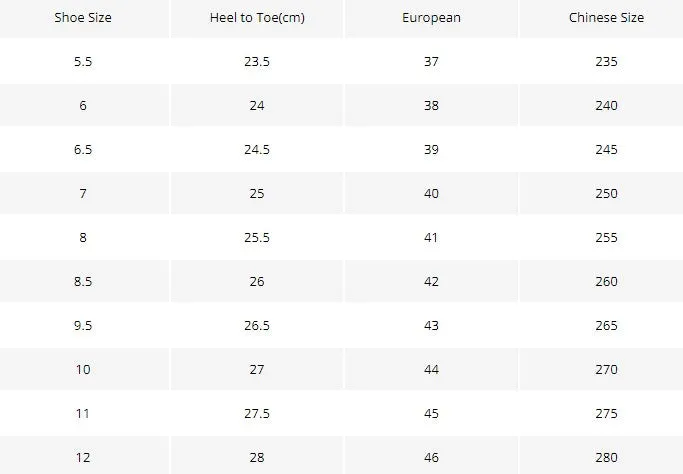This screenshot has height=474, width=683.
Task: Select the 23.5 heel to toe cell
Action: pos(257,61)
